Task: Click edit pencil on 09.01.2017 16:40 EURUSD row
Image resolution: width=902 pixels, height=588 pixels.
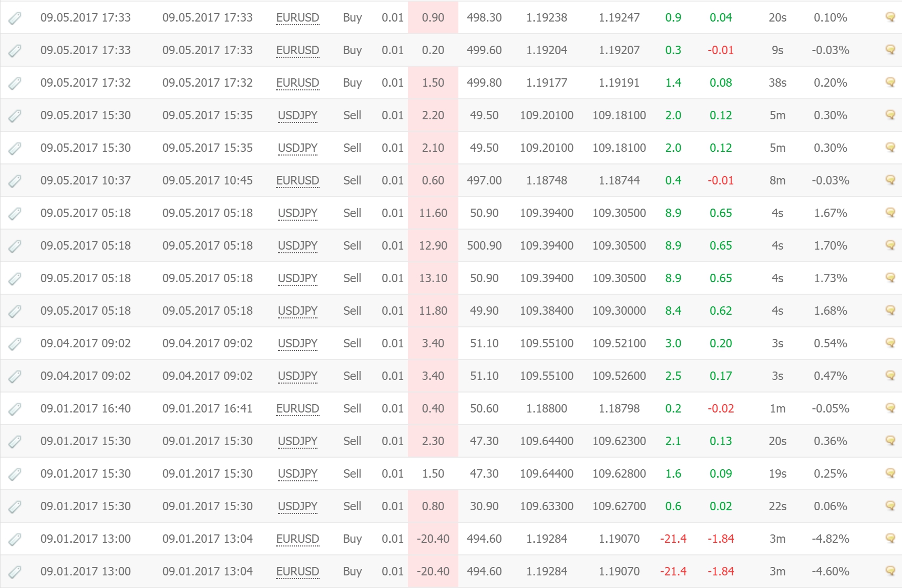Action: coord(15,409)
